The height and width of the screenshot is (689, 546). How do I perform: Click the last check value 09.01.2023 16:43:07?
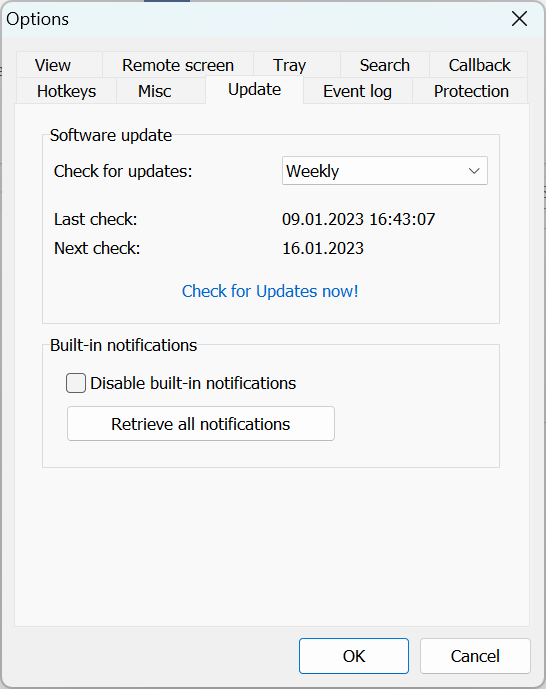358,219
